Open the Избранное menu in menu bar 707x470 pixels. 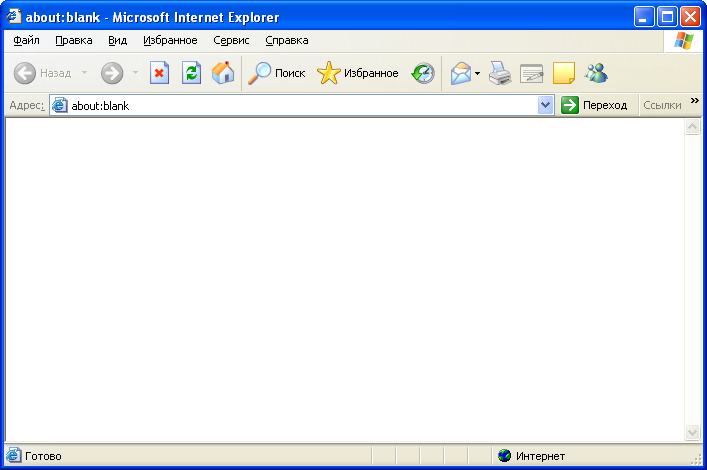click(x=170, y=41)
